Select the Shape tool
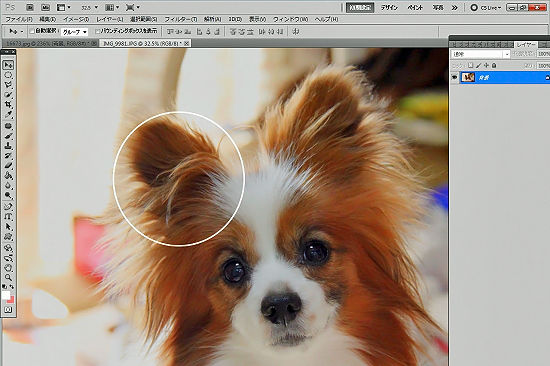The image size is (550, 366). tap(8, 237)
